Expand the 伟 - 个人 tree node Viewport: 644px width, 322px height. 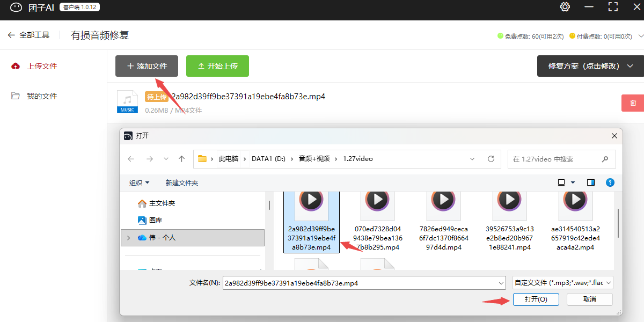128,237
